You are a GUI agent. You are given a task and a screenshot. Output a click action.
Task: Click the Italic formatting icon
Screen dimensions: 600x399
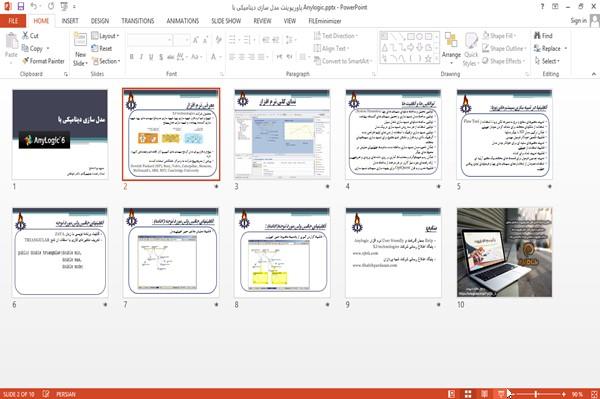tap(141, 57)
